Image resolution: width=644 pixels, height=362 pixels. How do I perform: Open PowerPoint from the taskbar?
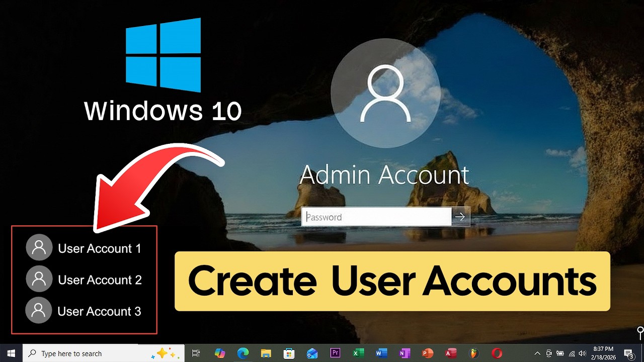[x=428, y=353]
